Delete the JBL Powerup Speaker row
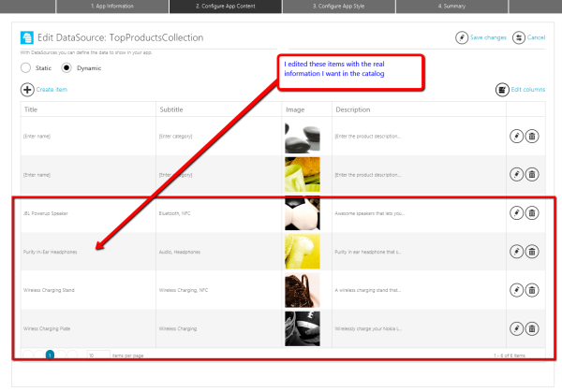The width and height of the screenshot is (562, 392). point(531,213)
